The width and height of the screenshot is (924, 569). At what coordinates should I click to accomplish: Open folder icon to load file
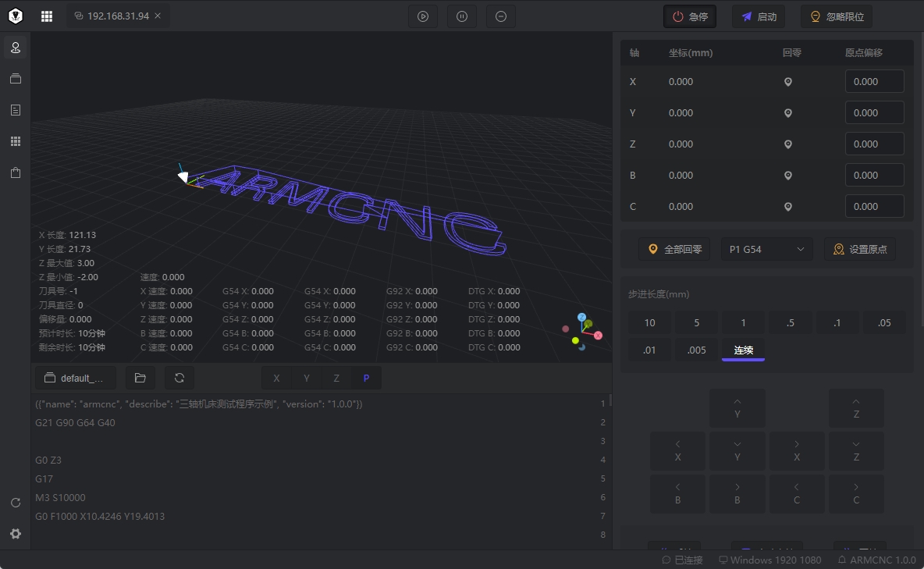pos(140,378)
